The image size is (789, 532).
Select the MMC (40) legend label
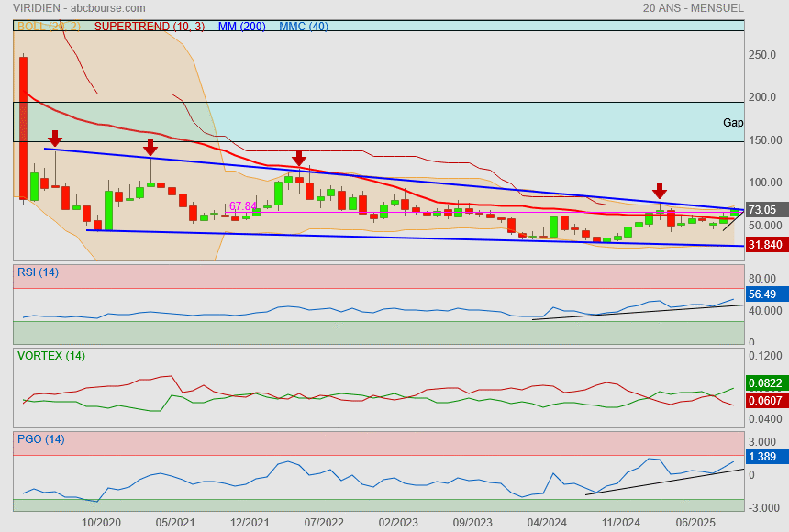point(303,26)
